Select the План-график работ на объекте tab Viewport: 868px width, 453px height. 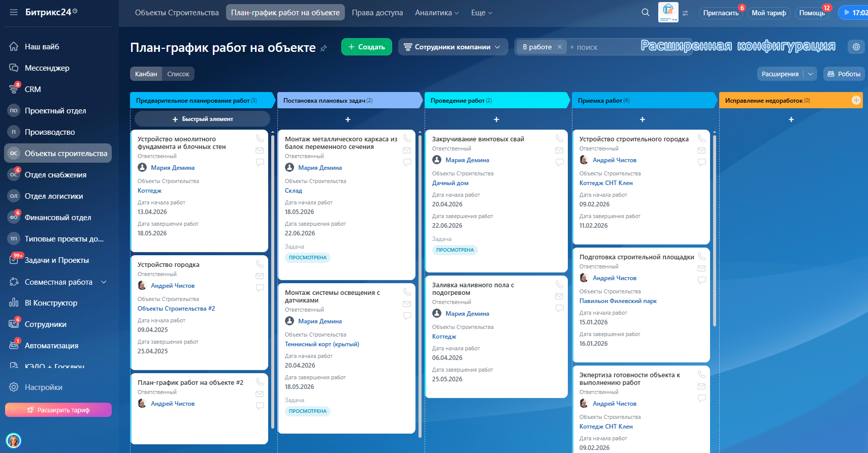(x=285, y=13)
